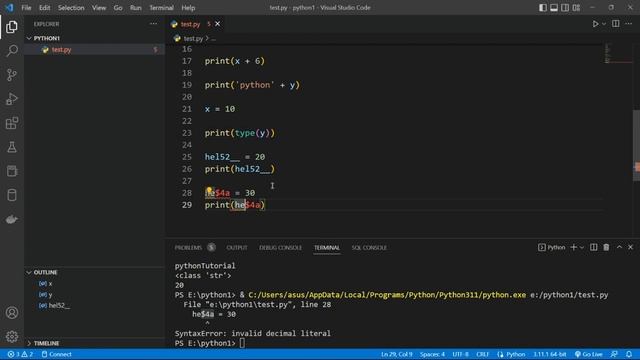
Task: Expand the TIMELINE section
Action: click(x=95, y=343)
